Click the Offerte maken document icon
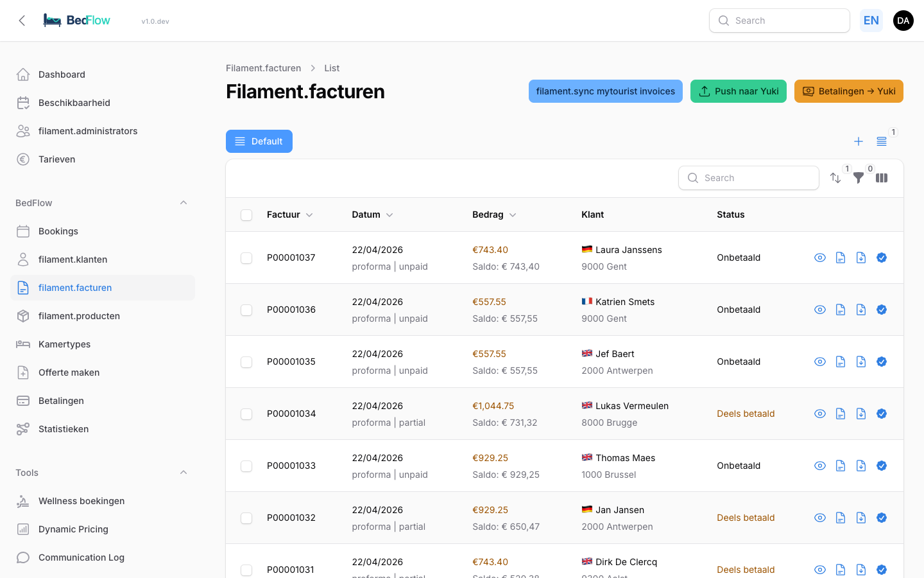 click(23, 372)
